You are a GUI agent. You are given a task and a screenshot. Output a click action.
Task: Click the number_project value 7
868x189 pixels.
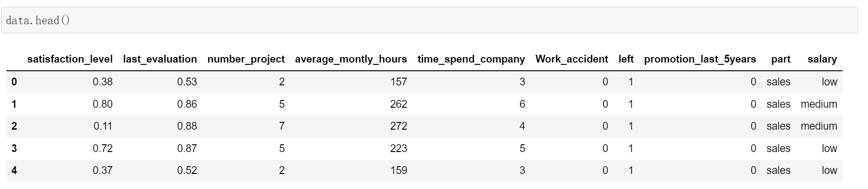point(282,126)
